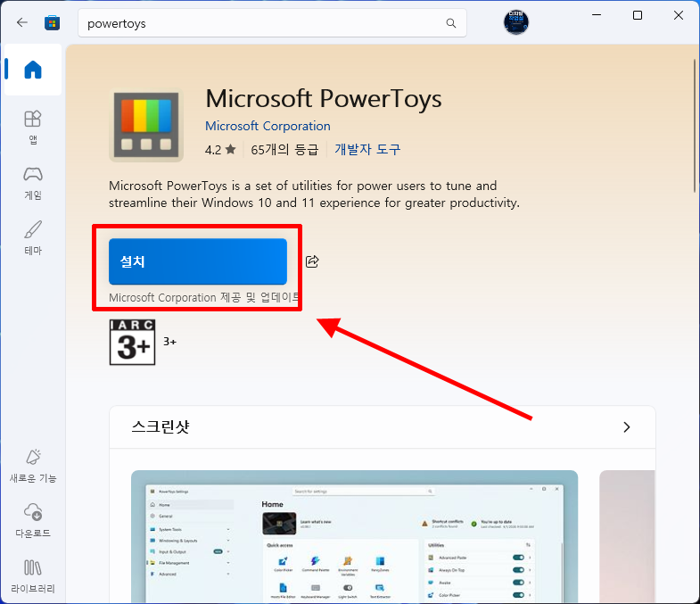Open the second partially visible screenshot

tap(627, 536)
